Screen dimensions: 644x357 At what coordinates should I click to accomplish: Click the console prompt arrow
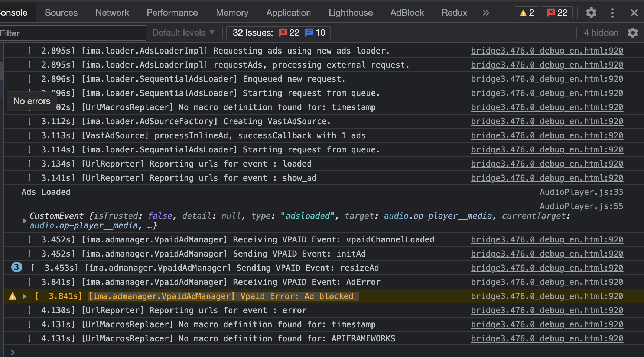(13, 352)
